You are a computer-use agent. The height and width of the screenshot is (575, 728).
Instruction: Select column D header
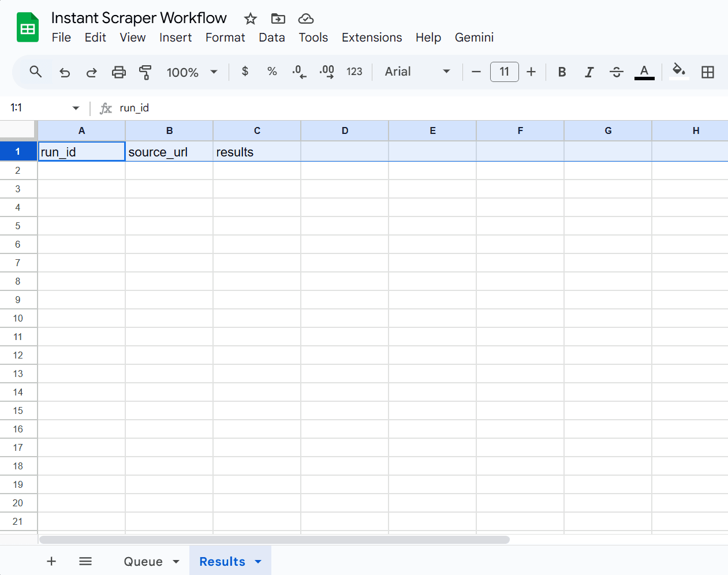coord(345,131)
